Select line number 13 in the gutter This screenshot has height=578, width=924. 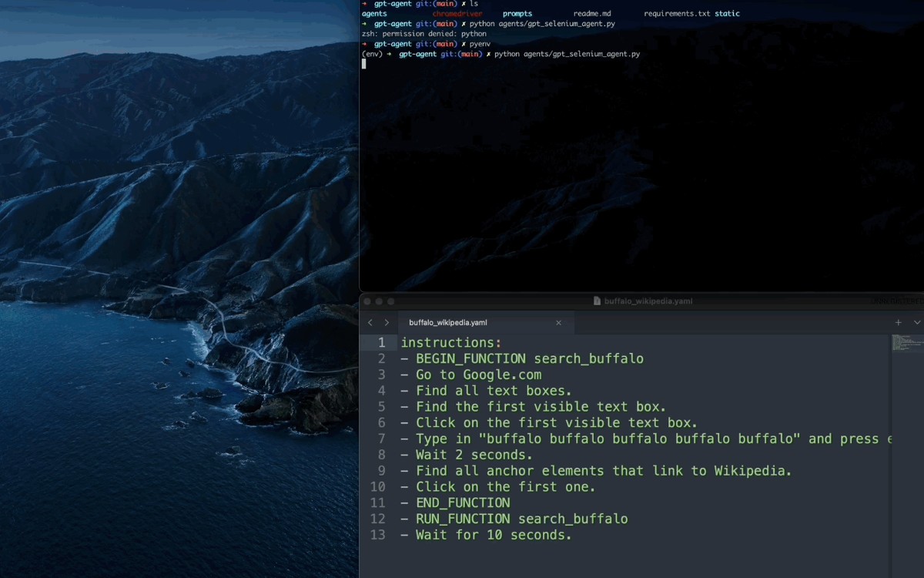tap(377, 535)
